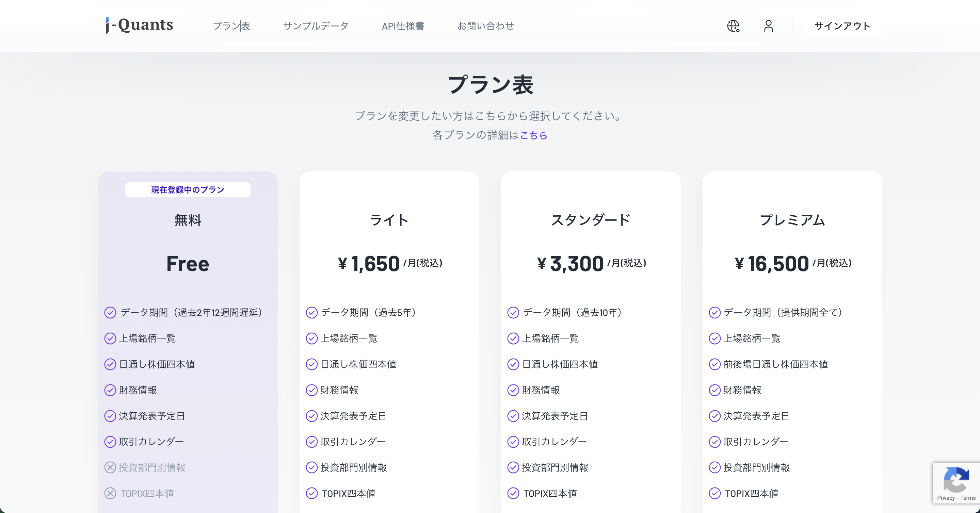Screen dimensions: 980x513
Task: Open the サンプルデータ navigation item
Action: coord(316,26)
